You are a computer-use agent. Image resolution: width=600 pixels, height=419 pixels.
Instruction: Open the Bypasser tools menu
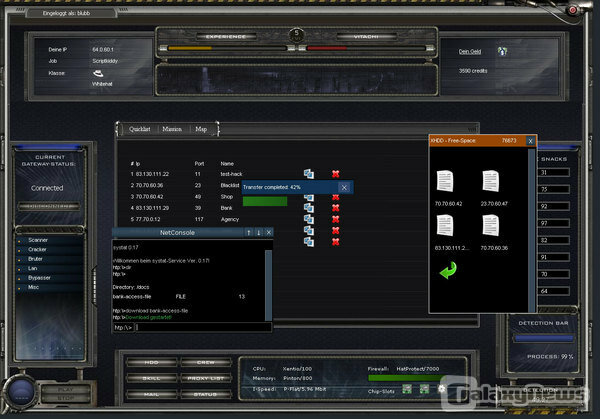pos(49,278)
